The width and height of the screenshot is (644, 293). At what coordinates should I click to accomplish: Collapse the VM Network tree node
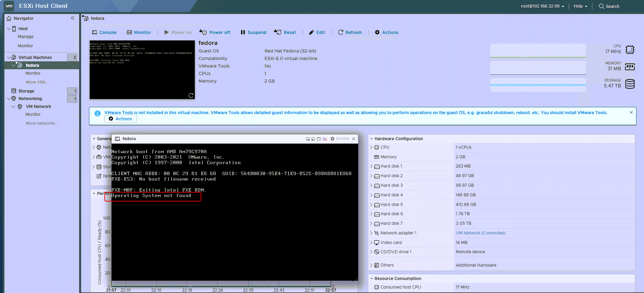(x=13, y=107)
